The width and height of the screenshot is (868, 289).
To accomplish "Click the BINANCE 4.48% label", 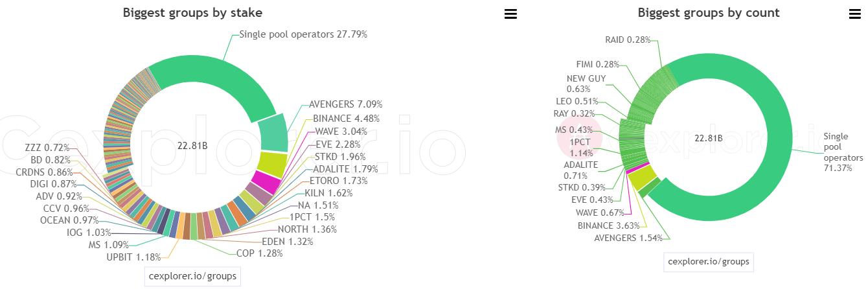I will [x=346, y=118].
